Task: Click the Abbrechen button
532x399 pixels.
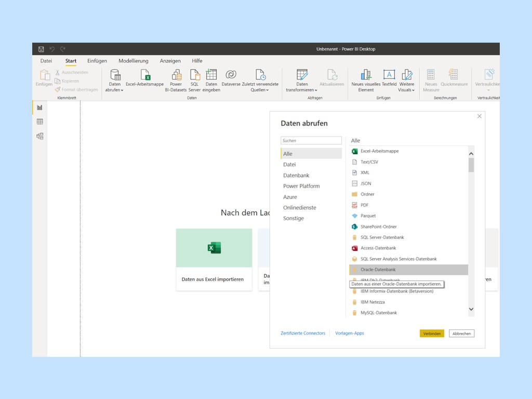Action: 461,334
